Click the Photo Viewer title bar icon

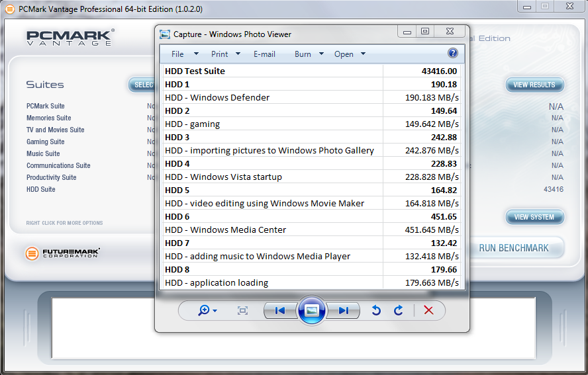click(x=165, y=34)
